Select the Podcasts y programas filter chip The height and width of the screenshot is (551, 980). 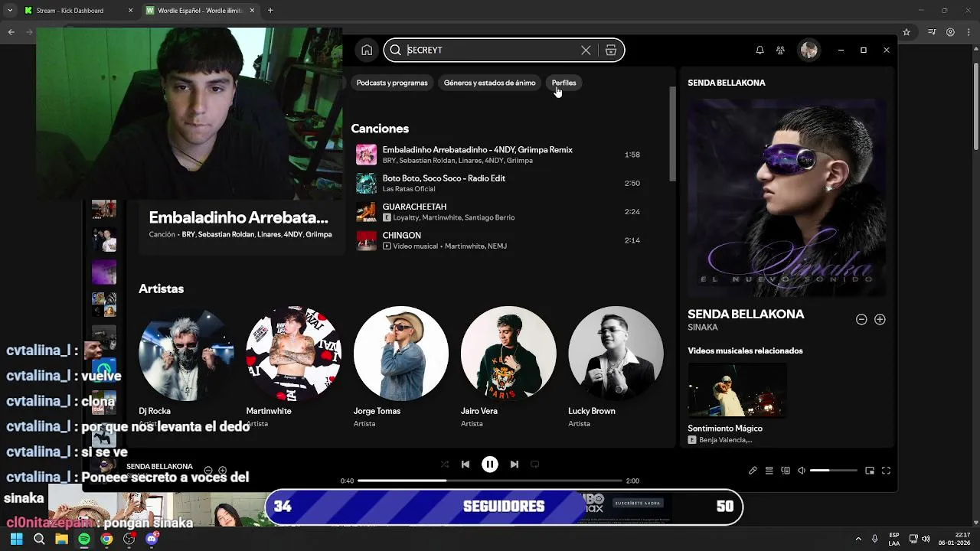click(392, 83)
